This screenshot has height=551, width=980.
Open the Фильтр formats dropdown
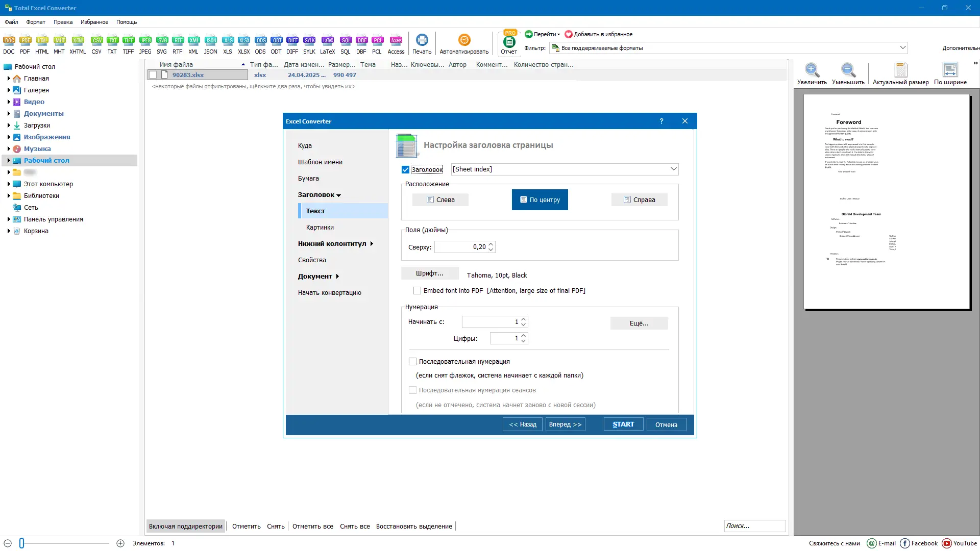(903, 47)
